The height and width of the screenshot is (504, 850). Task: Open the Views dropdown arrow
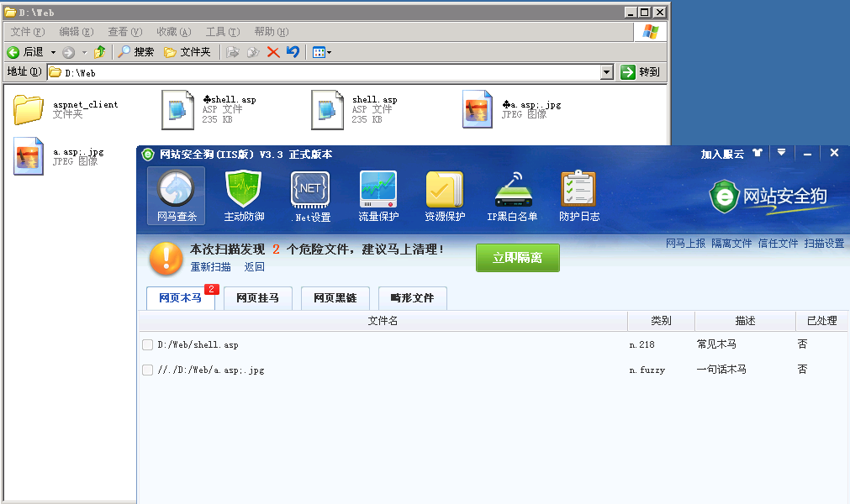[329, 53]
